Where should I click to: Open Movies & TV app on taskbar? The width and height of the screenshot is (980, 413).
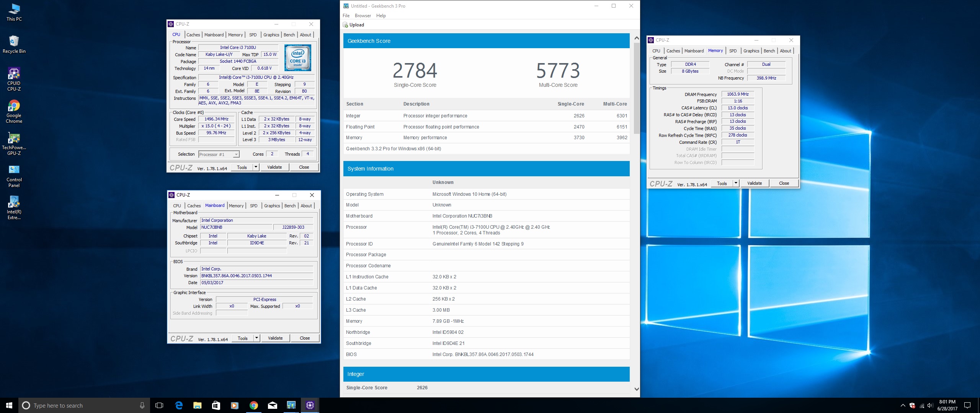[235, 405]
